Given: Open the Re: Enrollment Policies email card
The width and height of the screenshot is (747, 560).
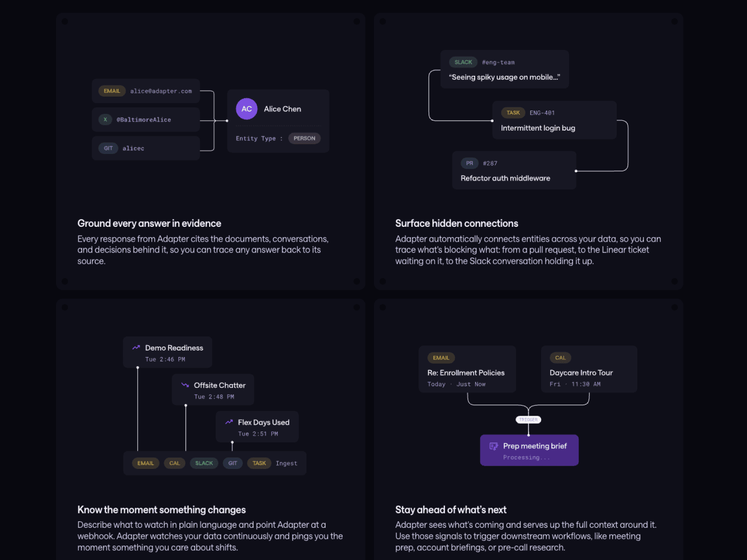Looking at the screenshot, I should coord(467,369).
